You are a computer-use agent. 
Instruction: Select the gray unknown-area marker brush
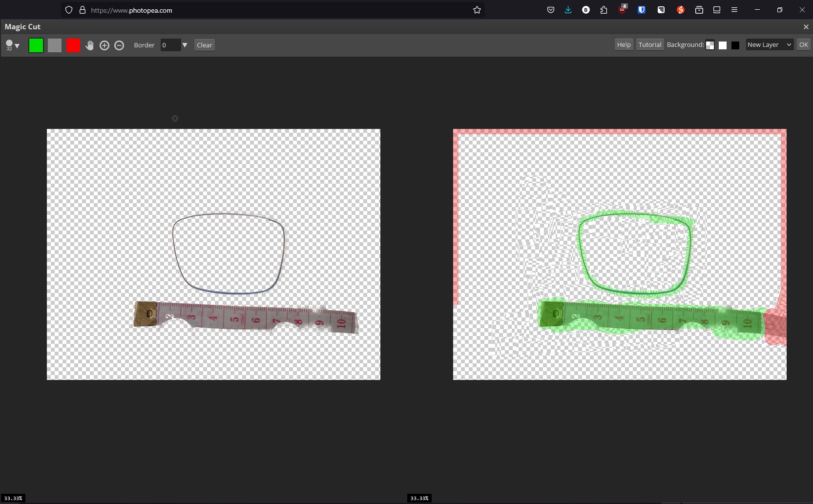click(55, 45)
